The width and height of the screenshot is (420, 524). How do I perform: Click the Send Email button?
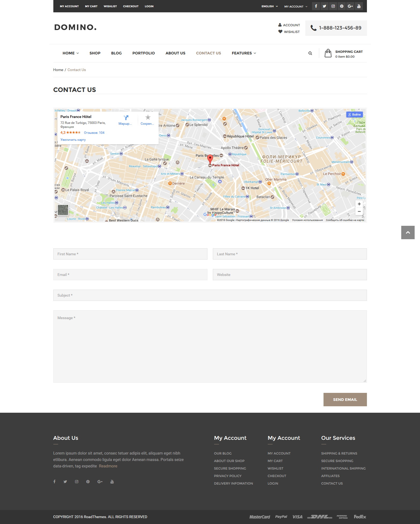pos(345,400)
